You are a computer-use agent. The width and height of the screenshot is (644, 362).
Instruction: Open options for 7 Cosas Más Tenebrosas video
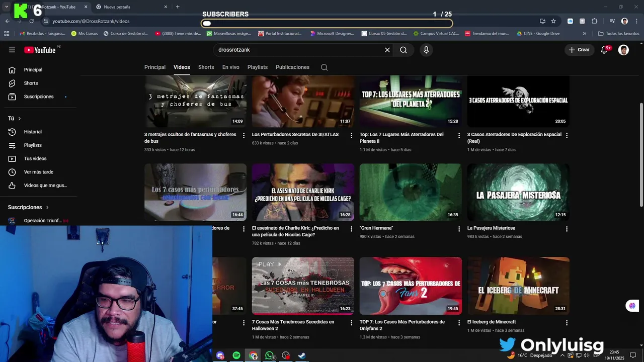352,323
